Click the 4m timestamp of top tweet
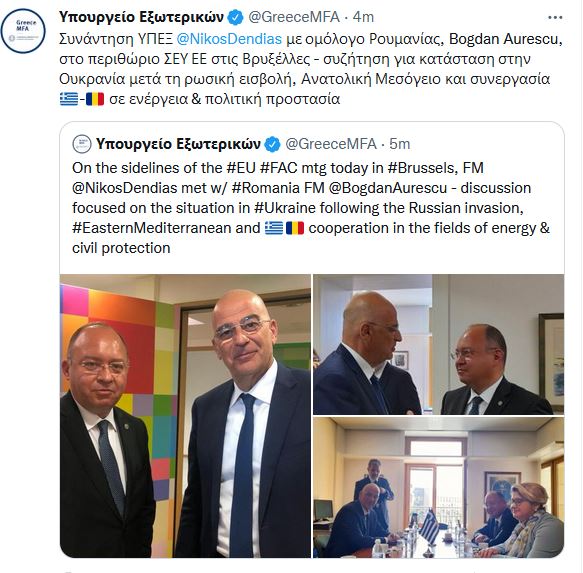The image size is (583, 573). (363, 17)
